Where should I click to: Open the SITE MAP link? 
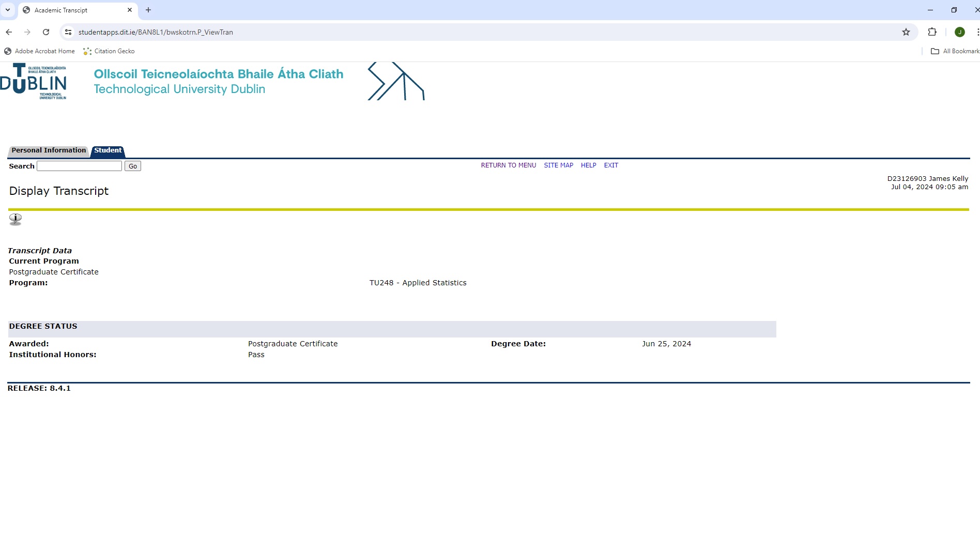click(x=558, y=165)
